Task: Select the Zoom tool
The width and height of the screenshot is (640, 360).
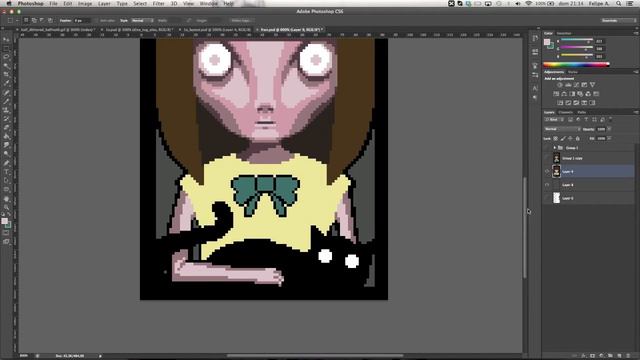Action: [6, 207]
